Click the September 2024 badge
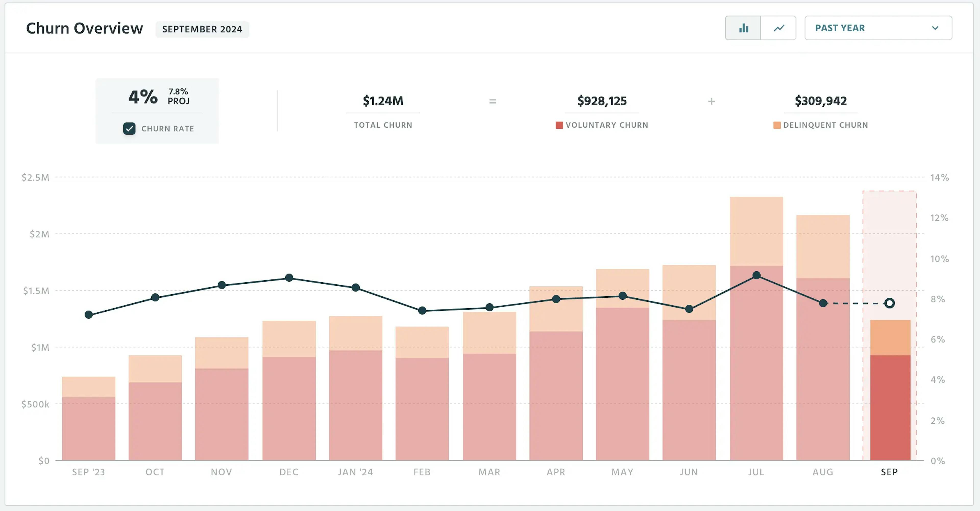The width and height of the screenshot is (980, 511). pos(202,29)
